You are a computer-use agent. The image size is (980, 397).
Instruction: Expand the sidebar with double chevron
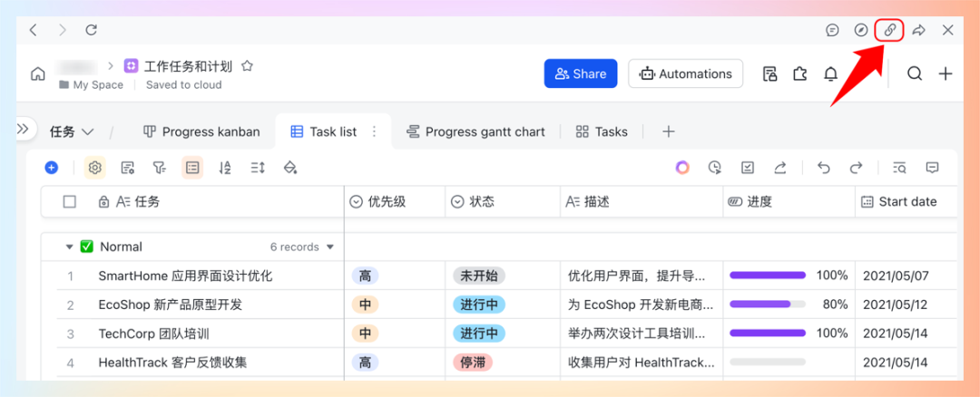pos(23,129)
